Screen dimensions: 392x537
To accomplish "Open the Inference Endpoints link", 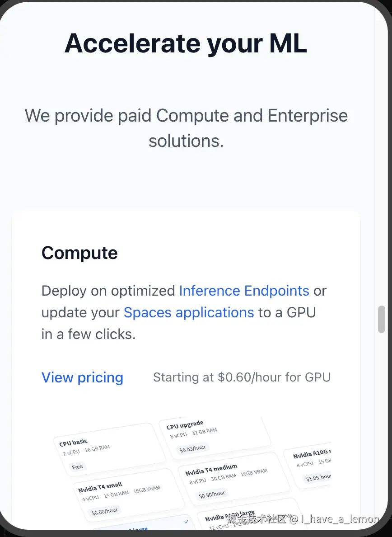I will point(244,291).
